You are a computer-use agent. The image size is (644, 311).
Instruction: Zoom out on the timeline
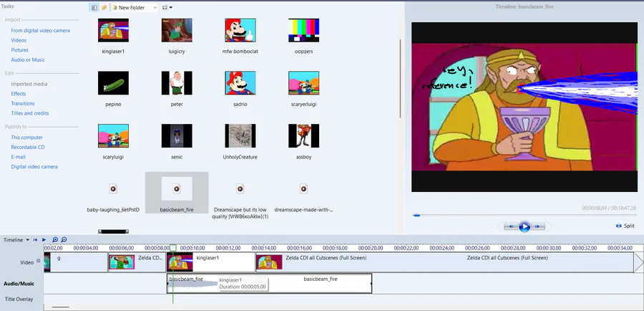(x=64, y=240)
